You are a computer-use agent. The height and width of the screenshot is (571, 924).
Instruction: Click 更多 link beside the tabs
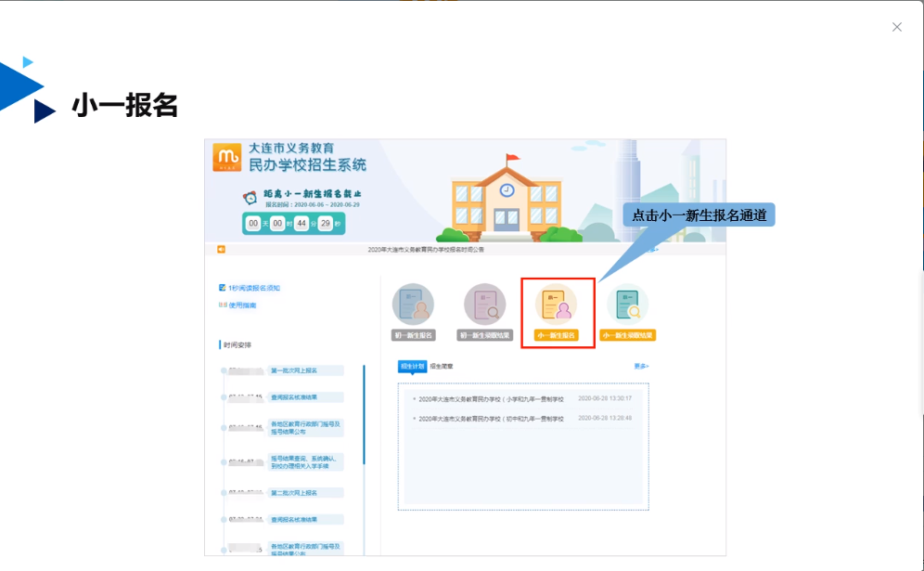coord(641,367)
